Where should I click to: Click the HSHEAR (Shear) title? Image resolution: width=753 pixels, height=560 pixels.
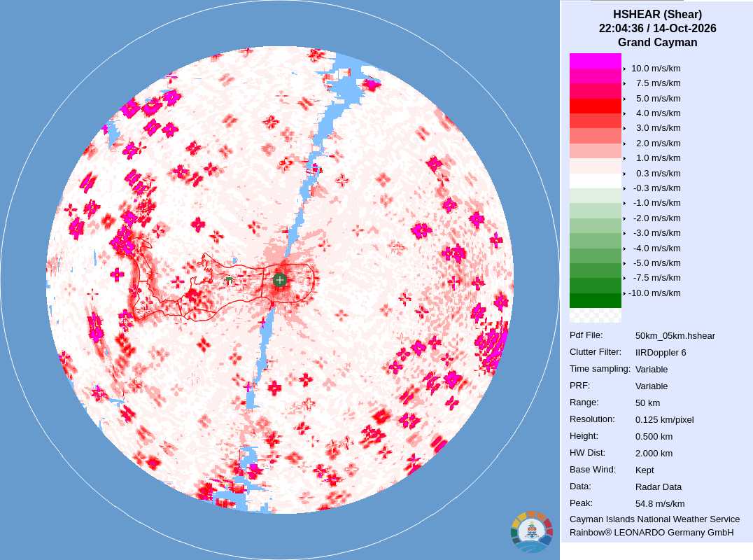[657, 15]
